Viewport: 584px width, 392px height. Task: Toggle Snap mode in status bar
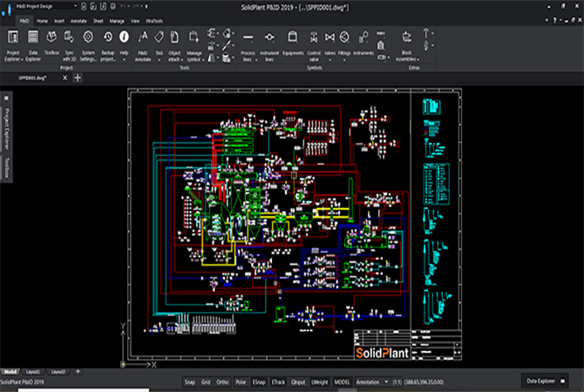[x=189, y=382]
